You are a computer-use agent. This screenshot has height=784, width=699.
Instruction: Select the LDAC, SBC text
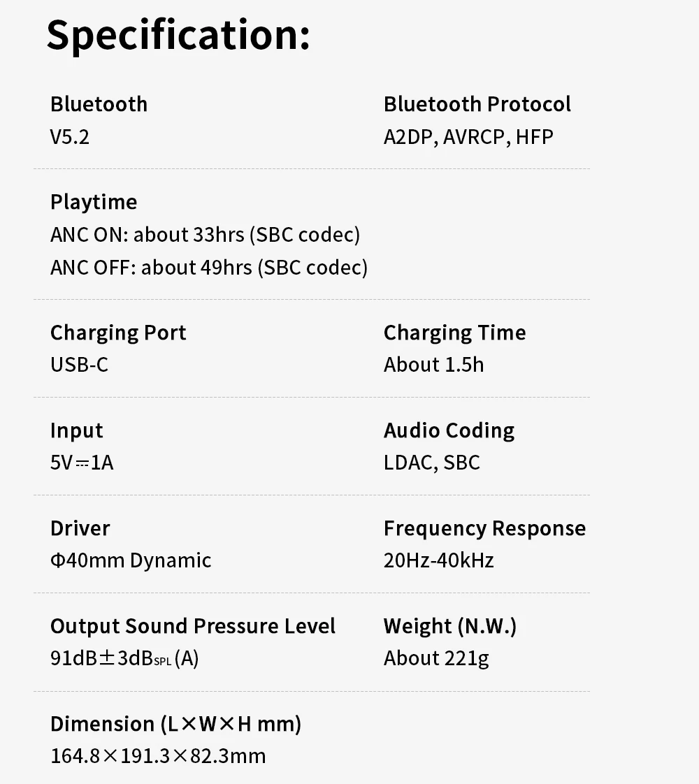click(431, 463)
